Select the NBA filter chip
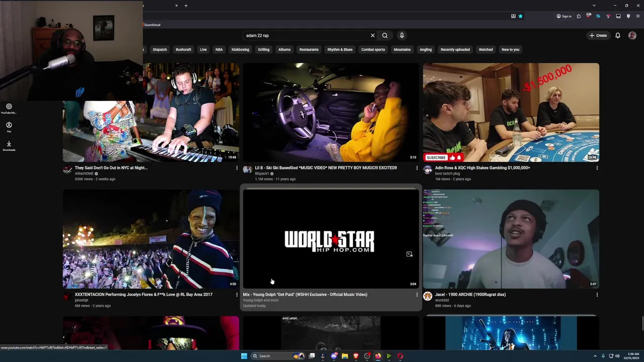 pyautogui.click(x=219, y=49)
